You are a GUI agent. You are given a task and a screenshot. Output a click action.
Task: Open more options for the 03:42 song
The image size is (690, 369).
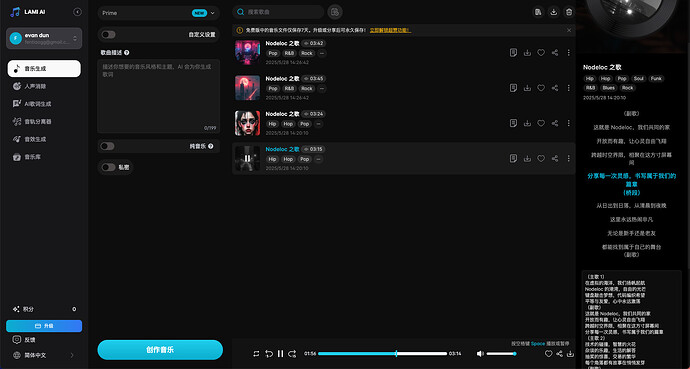[x=569, y=52]
